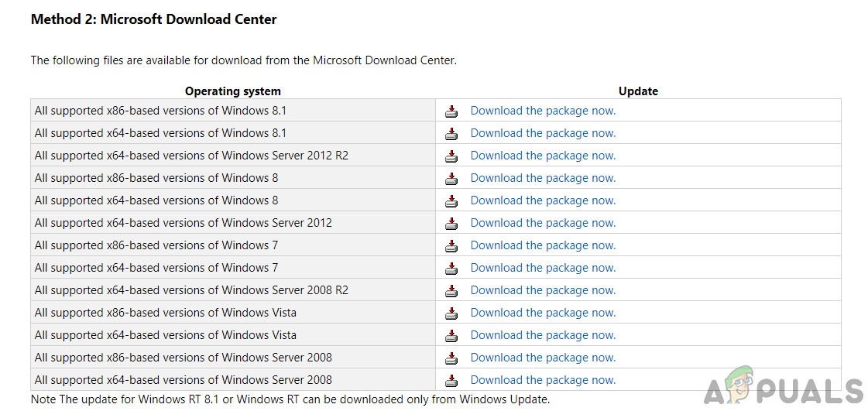Click download icon for Windows Server 2012 R2
The image size is (868, 411).
coord(451,156)
